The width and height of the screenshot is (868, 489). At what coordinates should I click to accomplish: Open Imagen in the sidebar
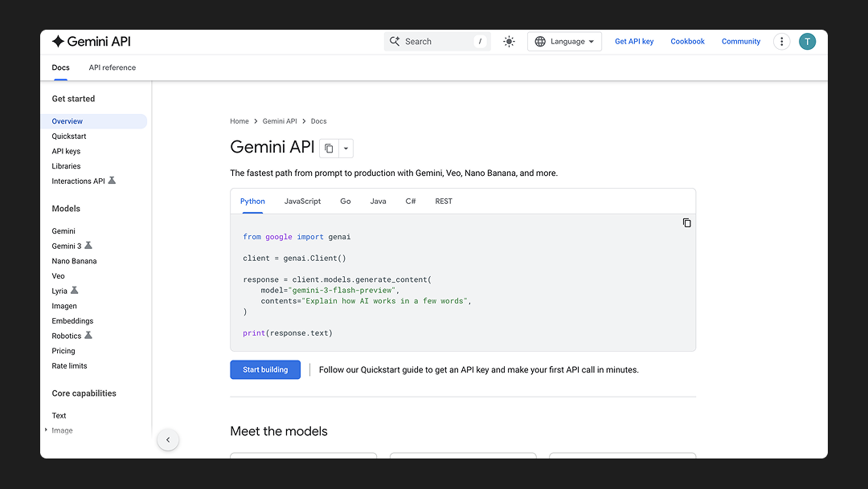[x=64, y=305]
